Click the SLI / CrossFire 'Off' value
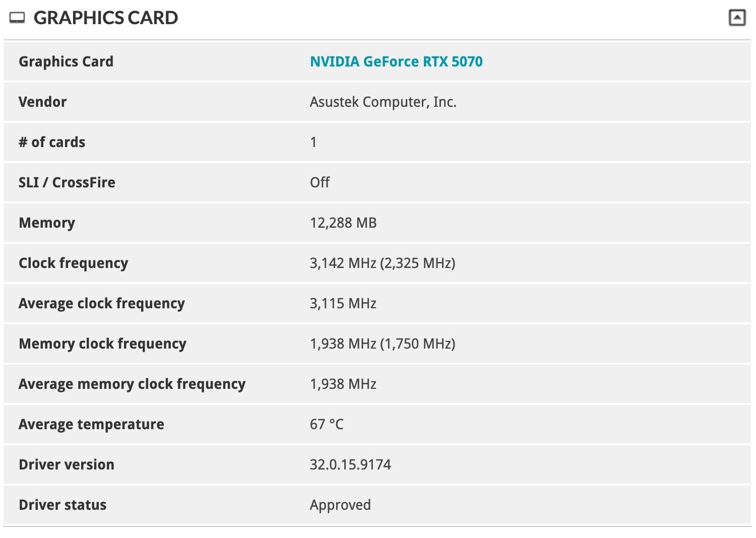The width and height of the screenshot is (756, 538). tap(320, 182)
